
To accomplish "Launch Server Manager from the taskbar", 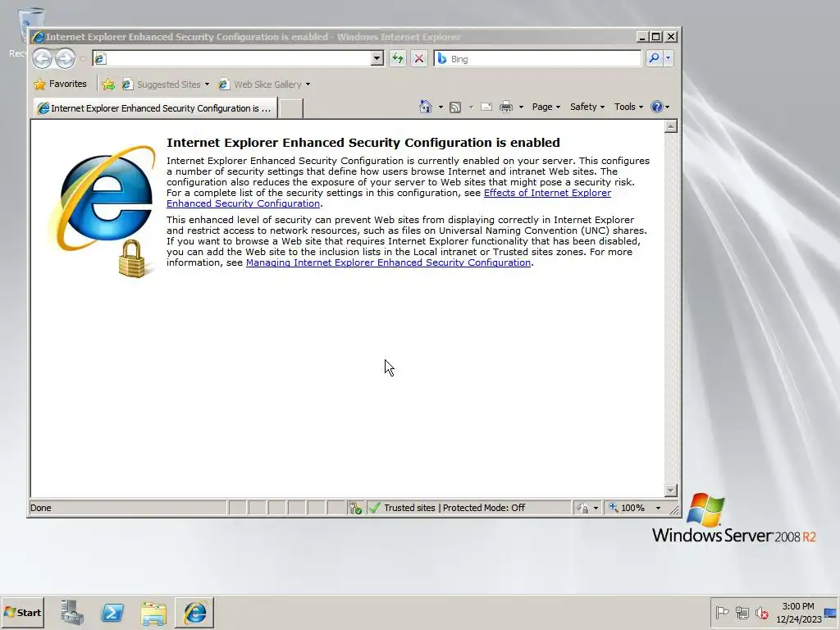I will point(72,612).
